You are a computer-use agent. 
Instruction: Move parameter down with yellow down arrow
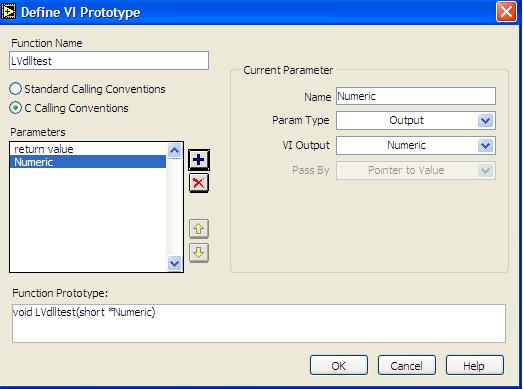[x=199, y=253]
